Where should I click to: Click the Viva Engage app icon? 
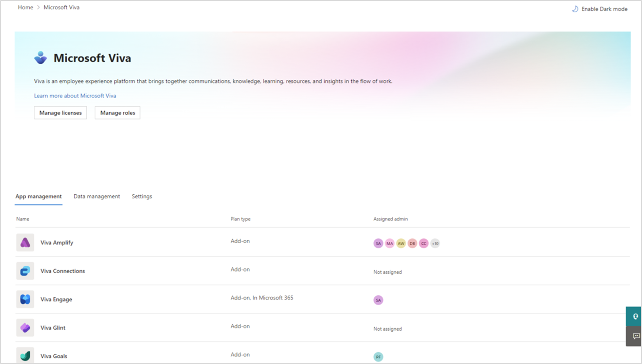[x=25, y=299]
